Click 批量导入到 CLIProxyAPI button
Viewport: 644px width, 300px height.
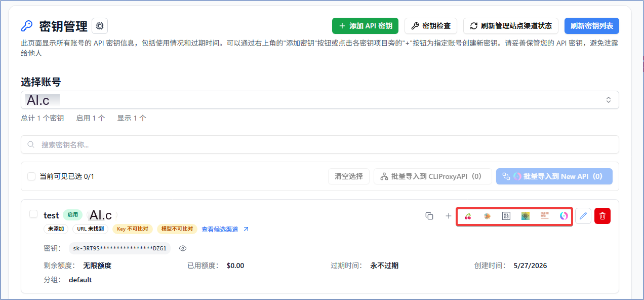pos(433,176)
